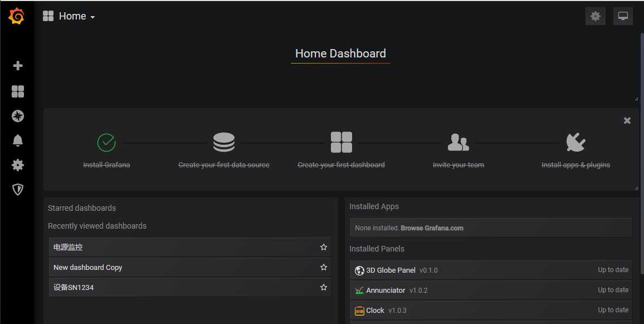Image resolution: width=644 pixels, height=324 pixels.
Task: Click the getting started panel resize handle
Action: (x=636, y=188)
